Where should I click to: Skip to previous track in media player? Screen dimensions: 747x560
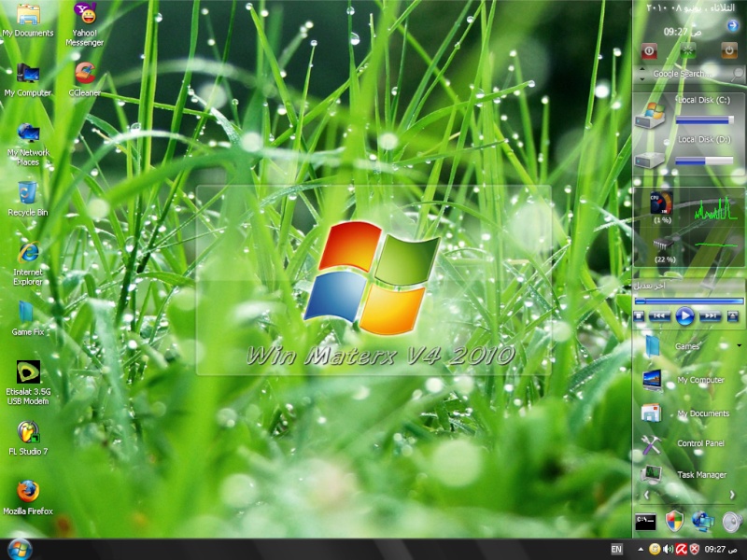[659, 316]
